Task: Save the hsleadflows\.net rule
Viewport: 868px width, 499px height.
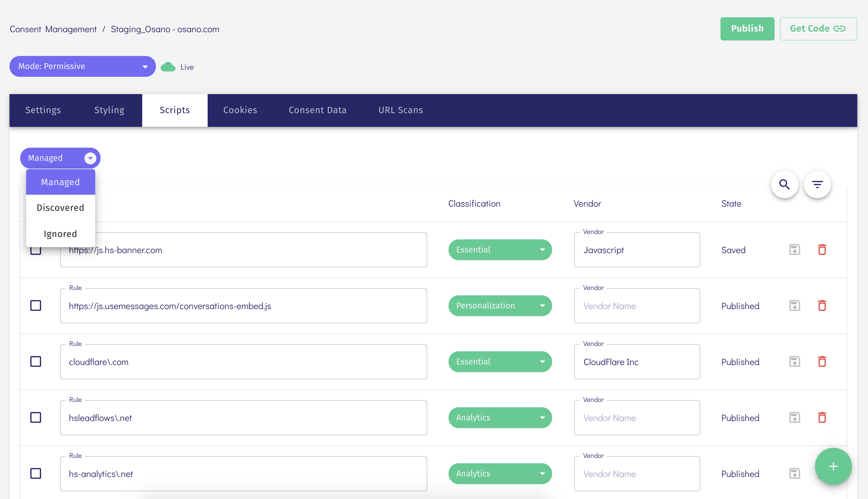Action: (795, 417)
